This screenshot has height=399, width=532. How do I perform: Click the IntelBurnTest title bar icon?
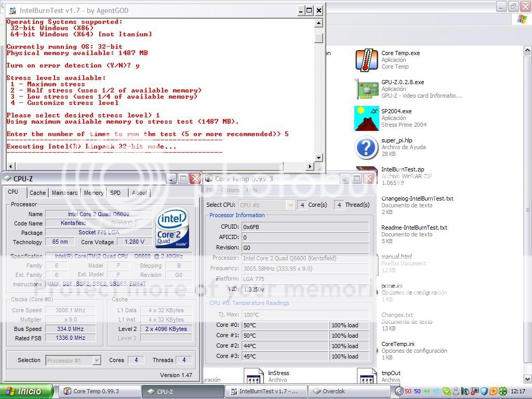12,10
